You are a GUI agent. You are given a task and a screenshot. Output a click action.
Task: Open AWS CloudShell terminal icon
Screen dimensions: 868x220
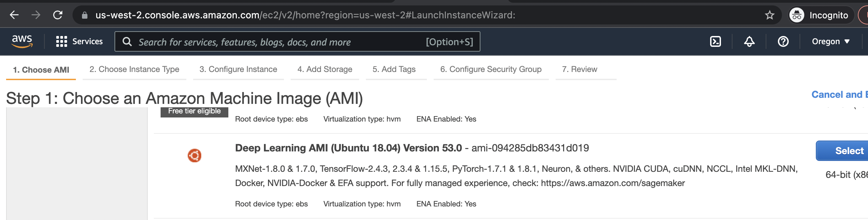point(715,41)
